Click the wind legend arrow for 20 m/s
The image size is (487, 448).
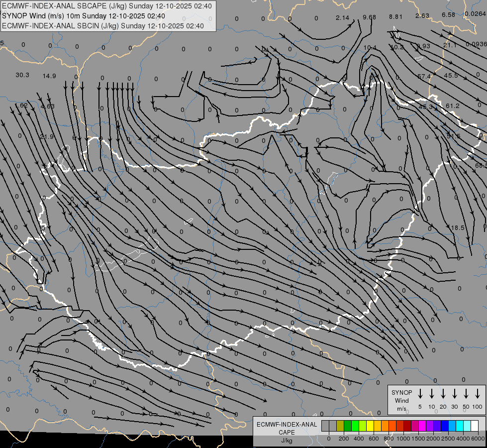(x=443, y=394)
